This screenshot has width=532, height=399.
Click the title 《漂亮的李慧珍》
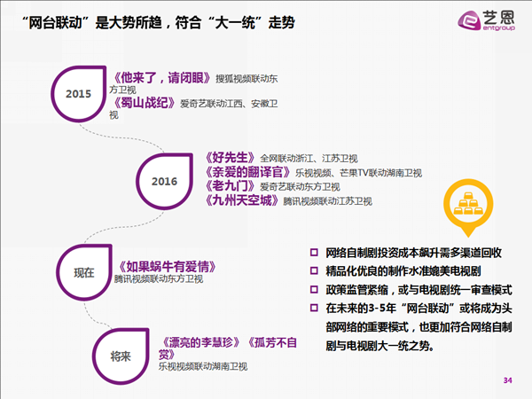pos(201,342)
